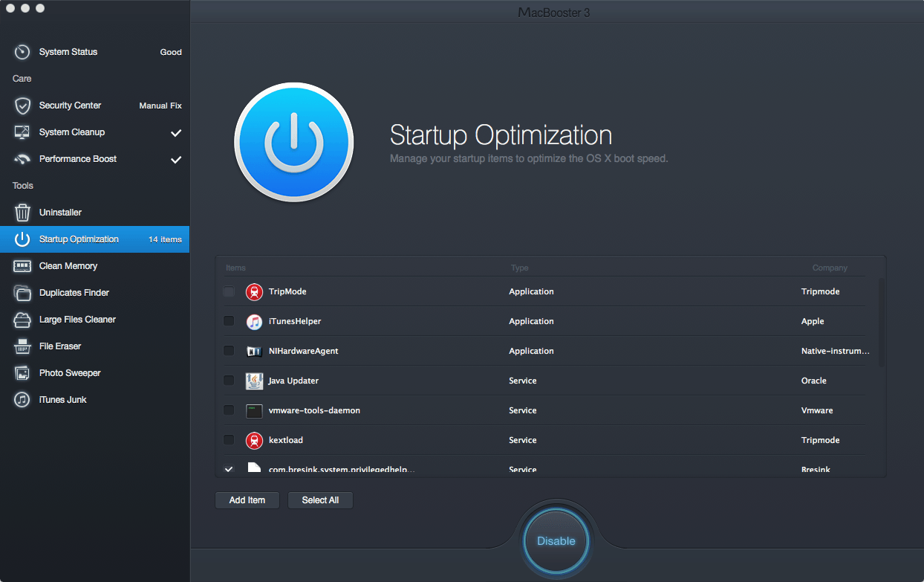Click the startup list vertical scrollbar
924x582 pixels.
click(882, 323)
